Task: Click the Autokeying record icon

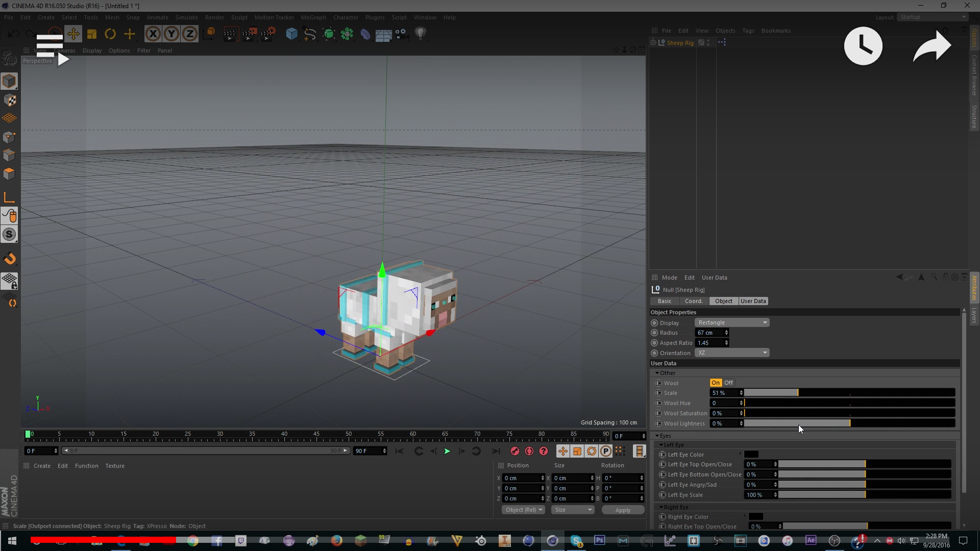Action: [529, 451]
